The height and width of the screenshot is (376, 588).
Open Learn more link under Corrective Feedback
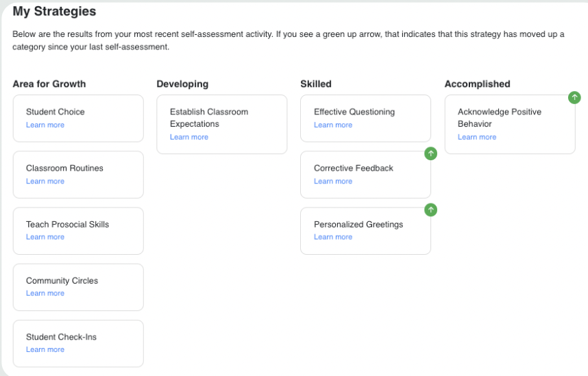pyautogui.click(x=333, y=181)
